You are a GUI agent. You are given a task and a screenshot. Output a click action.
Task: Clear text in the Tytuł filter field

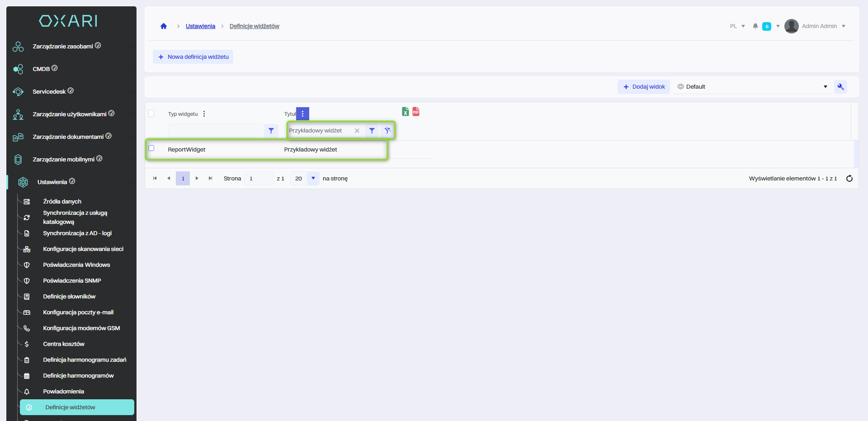[357, 131]
